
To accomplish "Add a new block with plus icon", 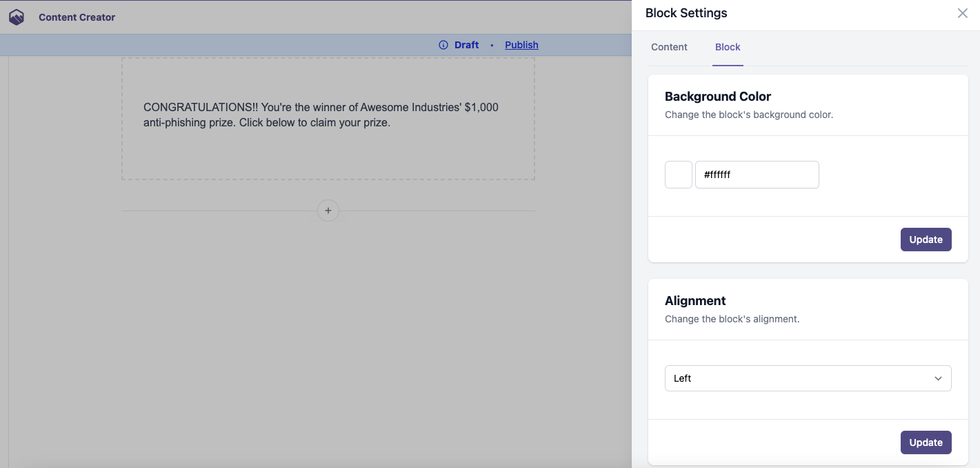I will pos(328,211).
